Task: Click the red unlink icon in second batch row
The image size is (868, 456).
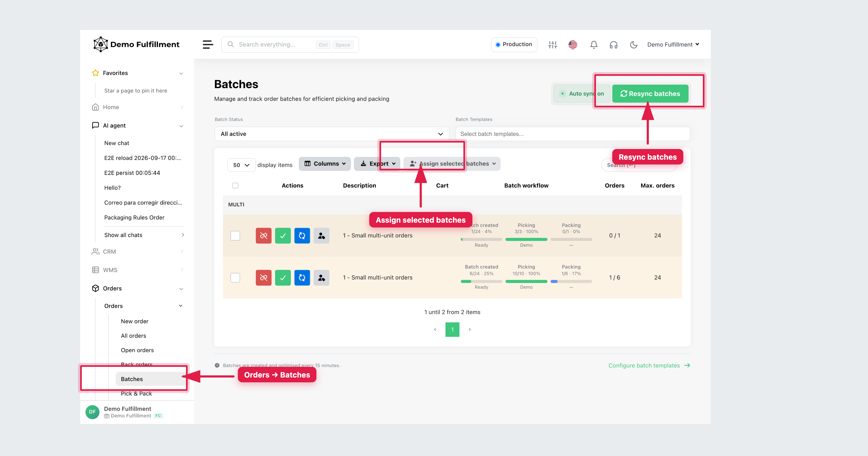Action: tap(263, 278)
